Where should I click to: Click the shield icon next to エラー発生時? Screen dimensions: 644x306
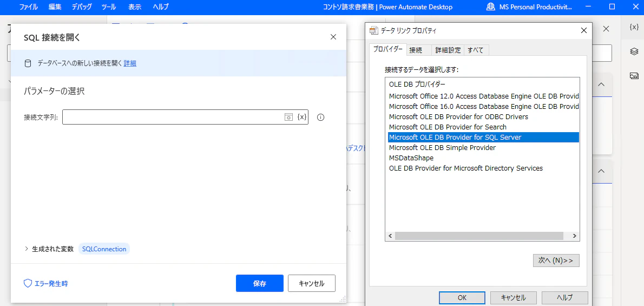tap(28, 283)
